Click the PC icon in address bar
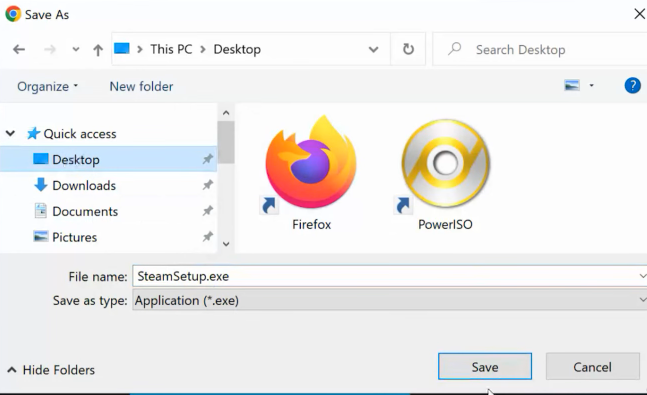The image size is (647, 395). point(122,49)
